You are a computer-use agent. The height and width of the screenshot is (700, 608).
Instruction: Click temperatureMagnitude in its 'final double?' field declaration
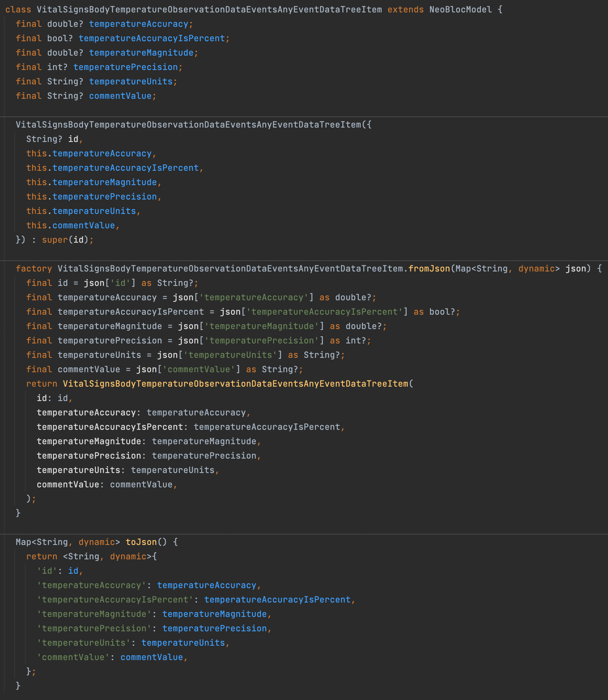[141, 53]
